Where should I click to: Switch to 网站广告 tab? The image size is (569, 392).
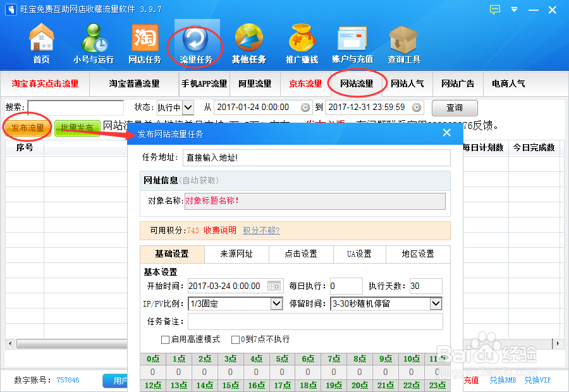coord(458,84)
